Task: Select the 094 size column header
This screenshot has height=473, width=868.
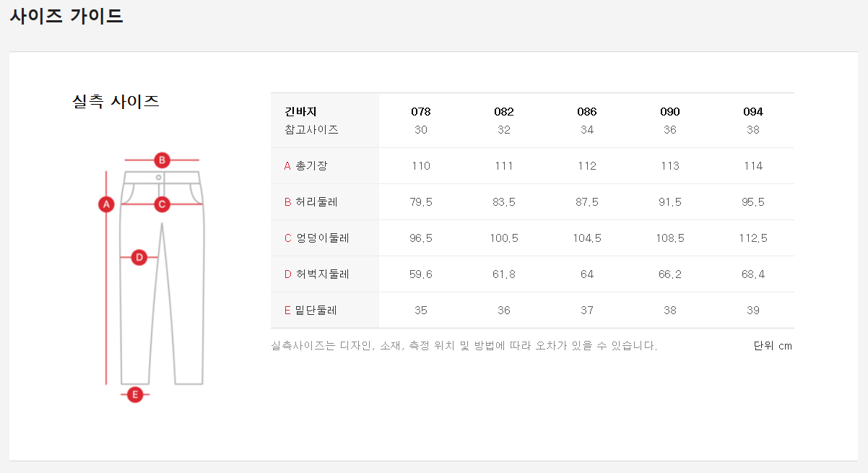Action: pos(753,112)
